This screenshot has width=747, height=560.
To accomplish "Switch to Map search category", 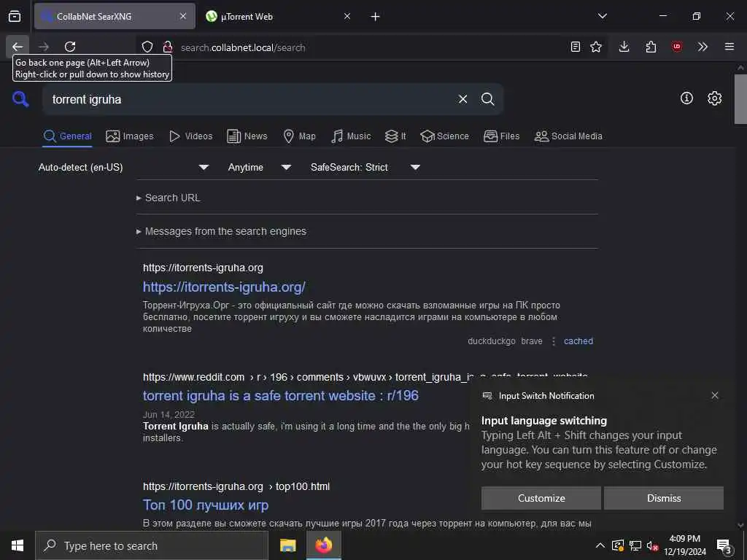I will [299, 136].
